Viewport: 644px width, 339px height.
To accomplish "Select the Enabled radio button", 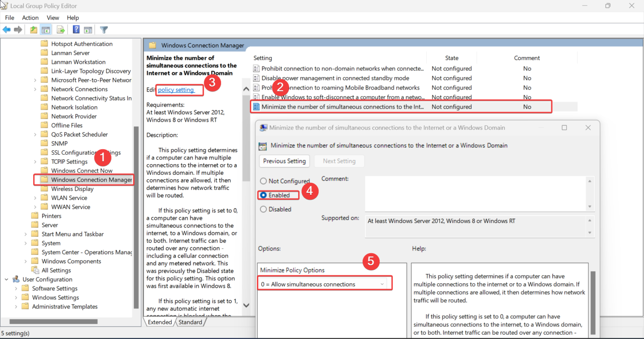I will point(263,195).
